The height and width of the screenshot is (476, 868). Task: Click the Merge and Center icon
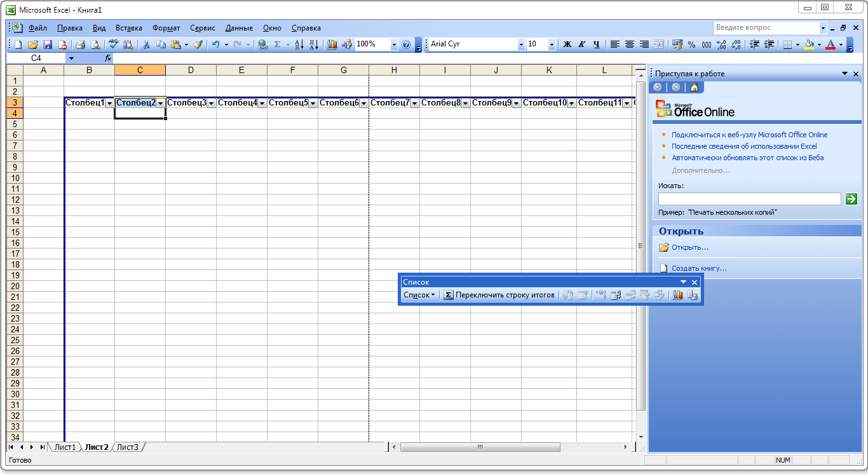(659, 44)
